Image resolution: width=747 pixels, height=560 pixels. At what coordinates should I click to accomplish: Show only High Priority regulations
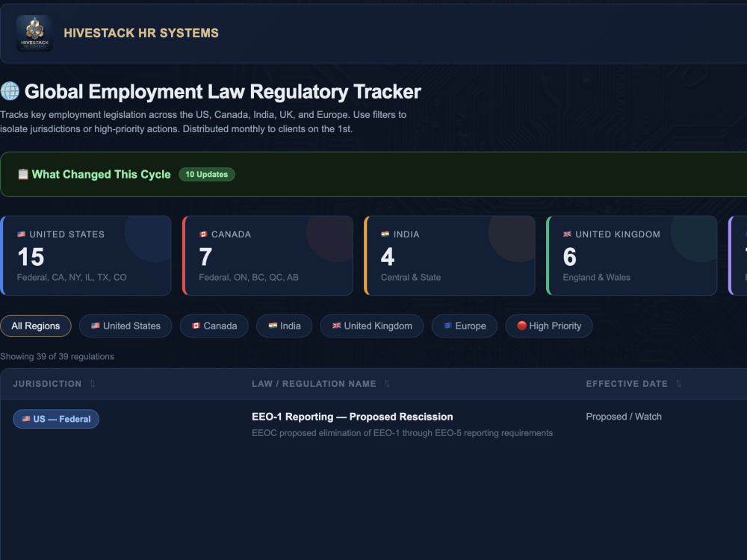point(549,326)
